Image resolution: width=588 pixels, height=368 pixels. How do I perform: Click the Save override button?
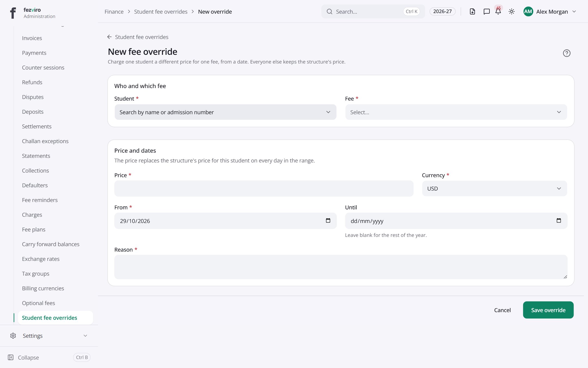548,310
